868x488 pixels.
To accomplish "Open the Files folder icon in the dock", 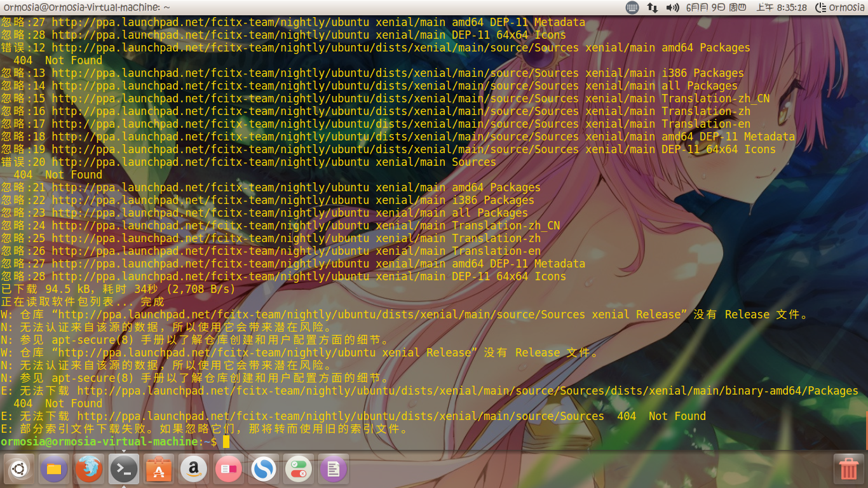I will 54,470.
